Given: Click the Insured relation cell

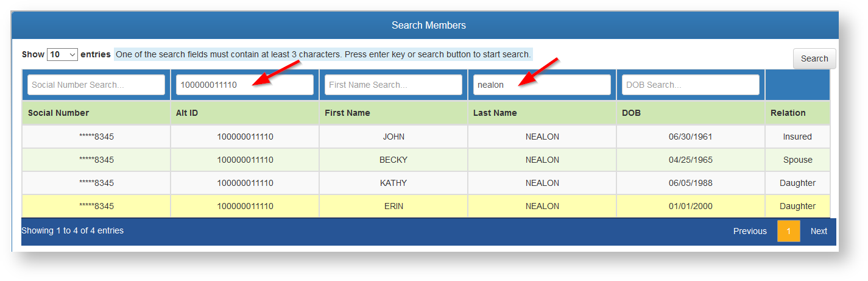Looking at the screenshot, I should tap(797, 137).
